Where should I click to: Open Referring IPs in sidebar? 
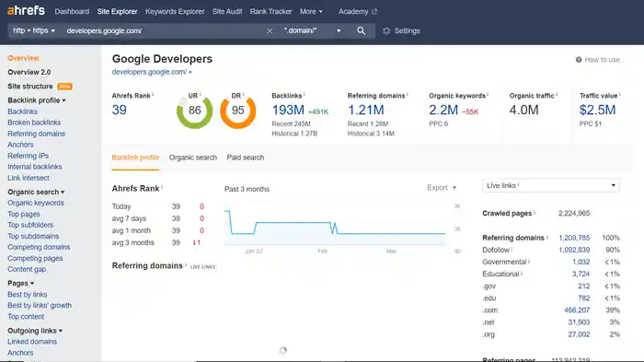click(28, 156)
